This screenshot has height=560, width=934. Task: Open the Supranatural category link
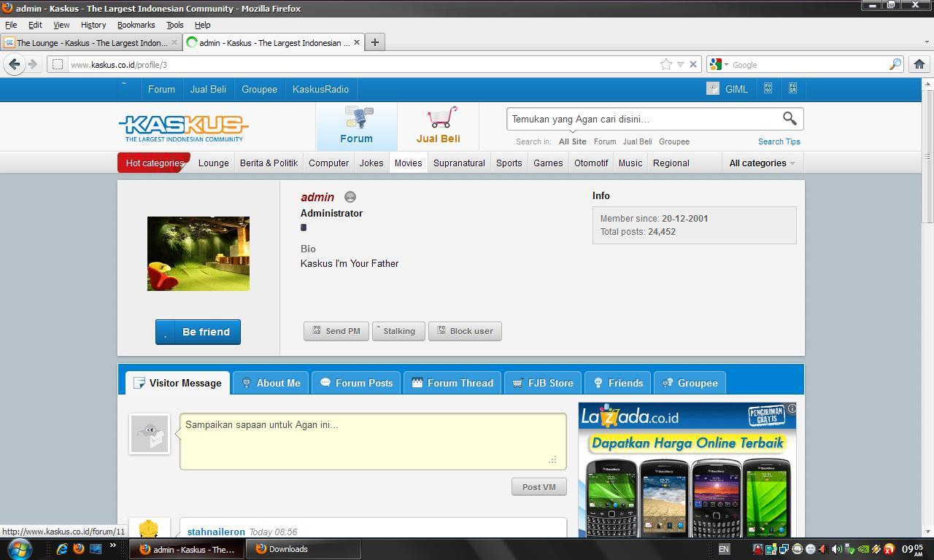tap(459, 163)
